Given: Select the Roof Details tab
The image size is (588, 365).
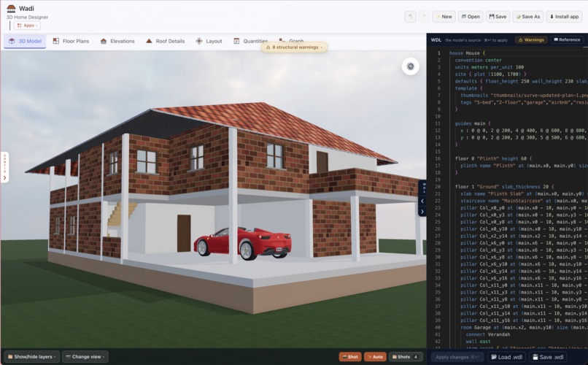Looking at the screenshot, I should click(x=165, y=42).
